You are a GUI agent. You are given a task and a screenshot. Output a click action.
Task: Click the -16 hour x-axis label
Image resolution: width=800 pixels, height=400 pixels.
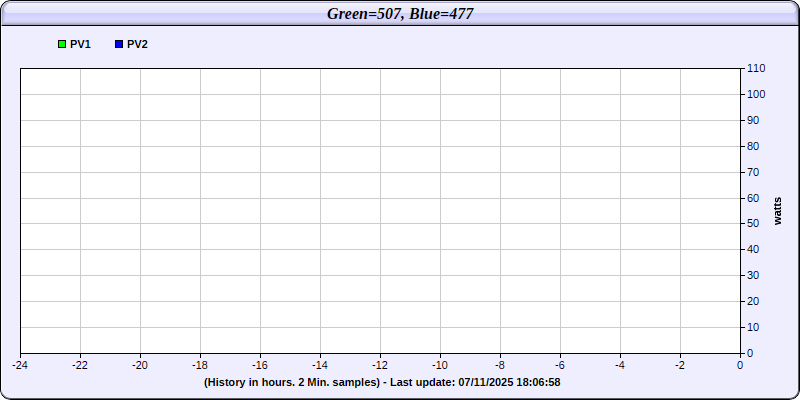[x=260, y=366]
